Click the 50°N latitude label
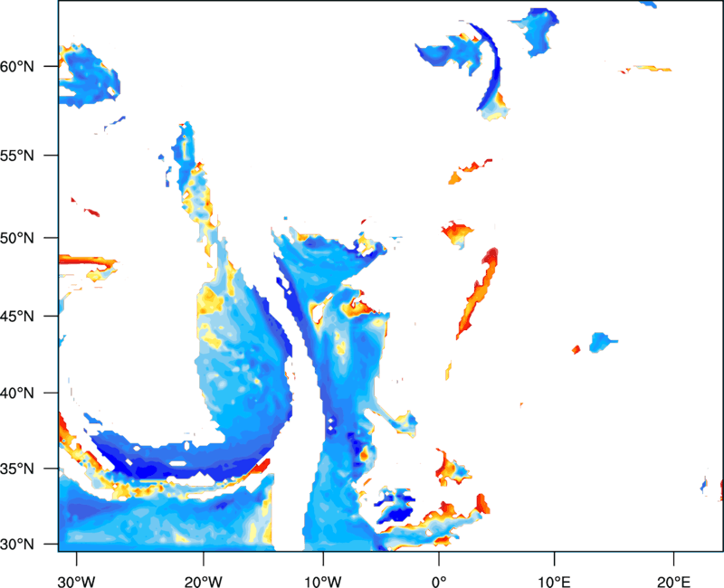724x588 pixels. coord(17,238)
